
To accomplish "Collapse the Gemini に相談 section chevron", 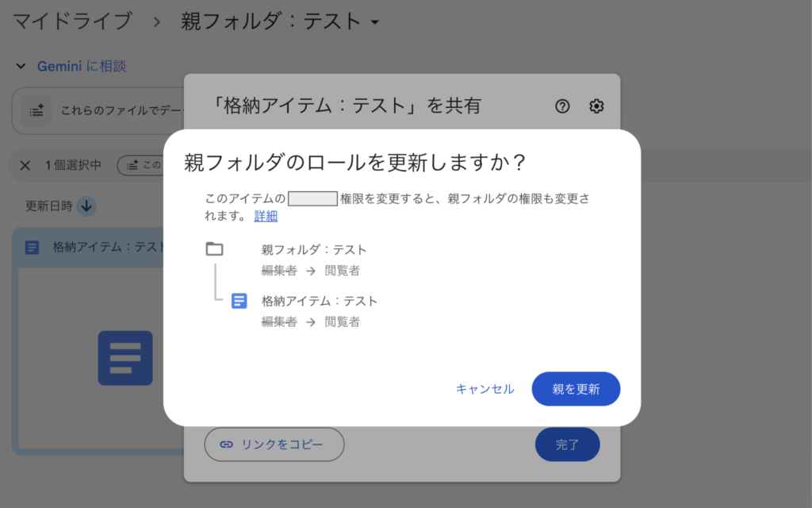I will coord(21,67).
